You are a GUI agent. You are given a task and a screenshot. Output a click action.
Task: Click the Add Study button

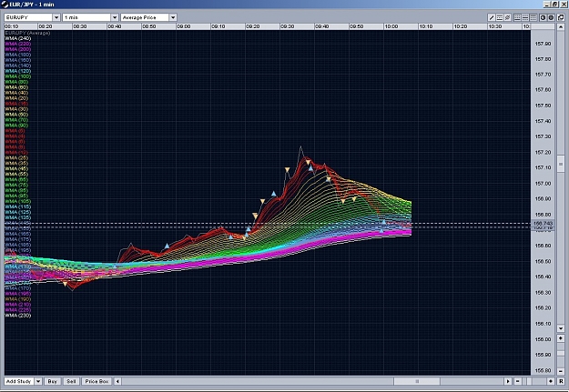[x=19, y=381]
